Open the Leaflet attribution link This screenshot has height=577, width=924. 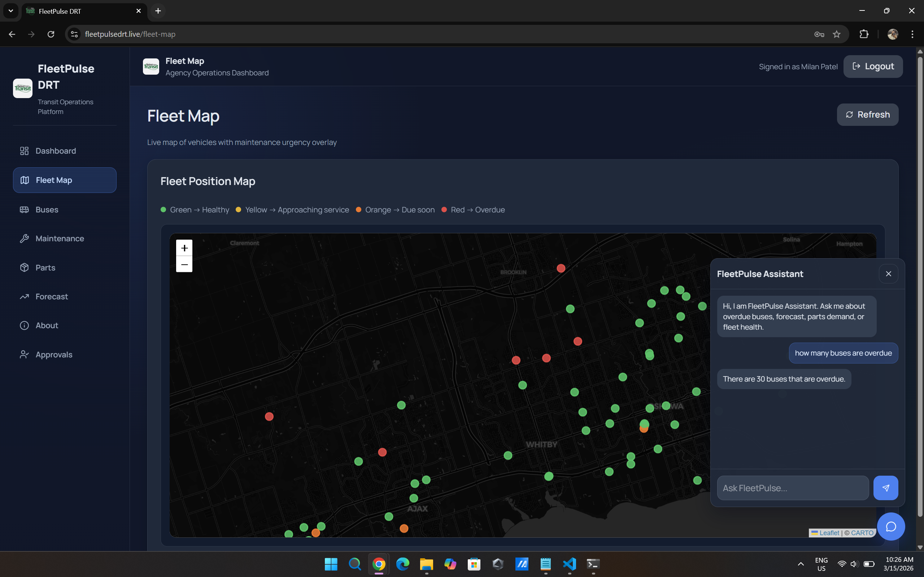click(x=829, y=533)
